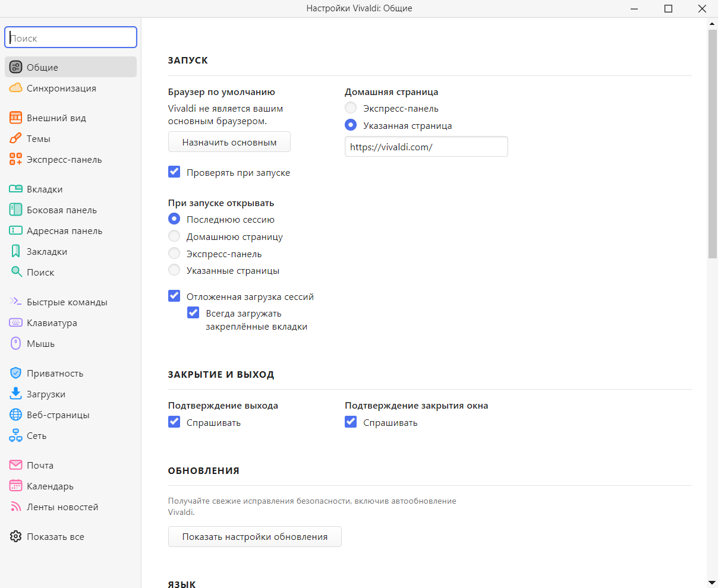Image resolution: width=718 pixels, height=588 pixels.
Task: Click the settings search field
Action: [71, 37]
